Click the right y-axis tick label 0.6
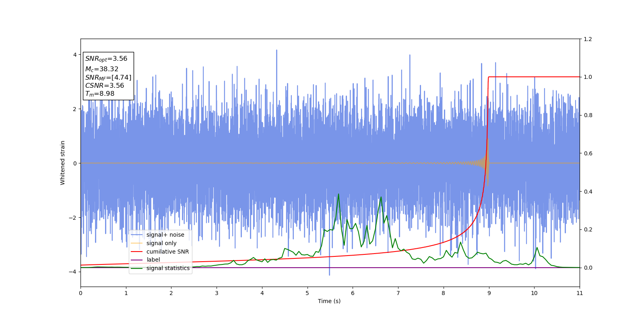The width and height of the screenshot is (644, 322). tap(588, 153)
